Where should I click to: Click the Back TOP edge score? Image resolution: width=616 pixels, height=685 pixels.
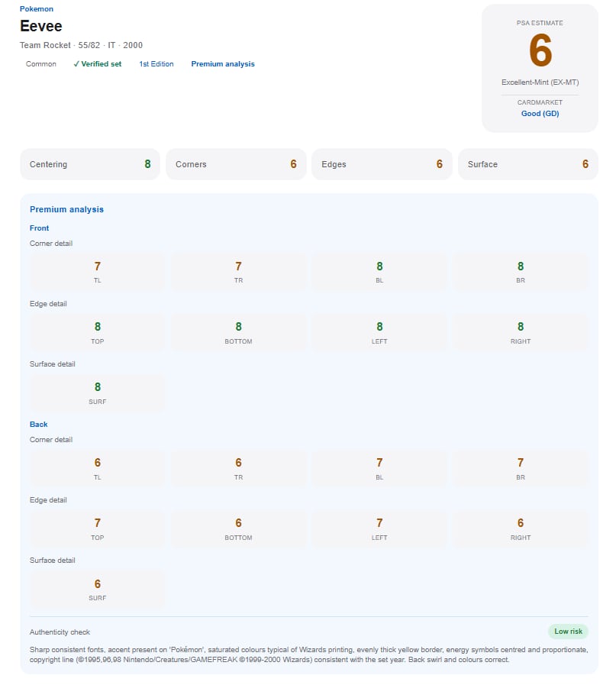98,528
